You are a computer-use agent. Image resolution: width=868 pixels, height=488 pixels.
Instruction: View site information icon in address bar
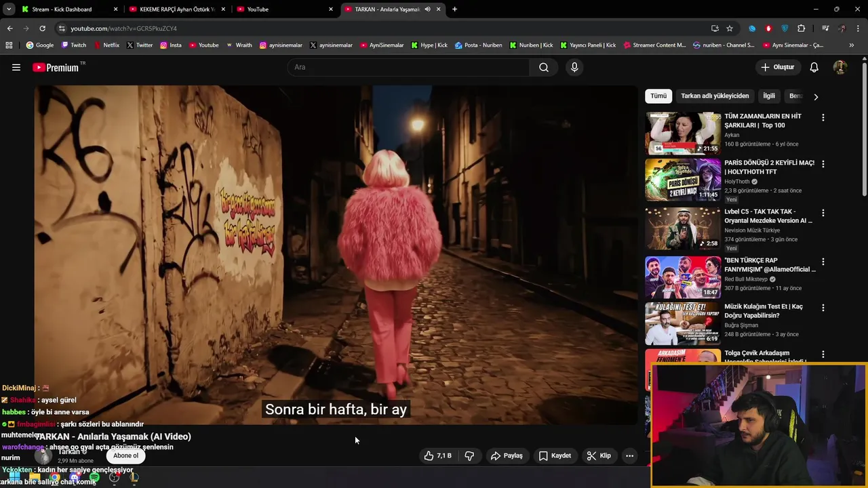[x=62, y=28]
